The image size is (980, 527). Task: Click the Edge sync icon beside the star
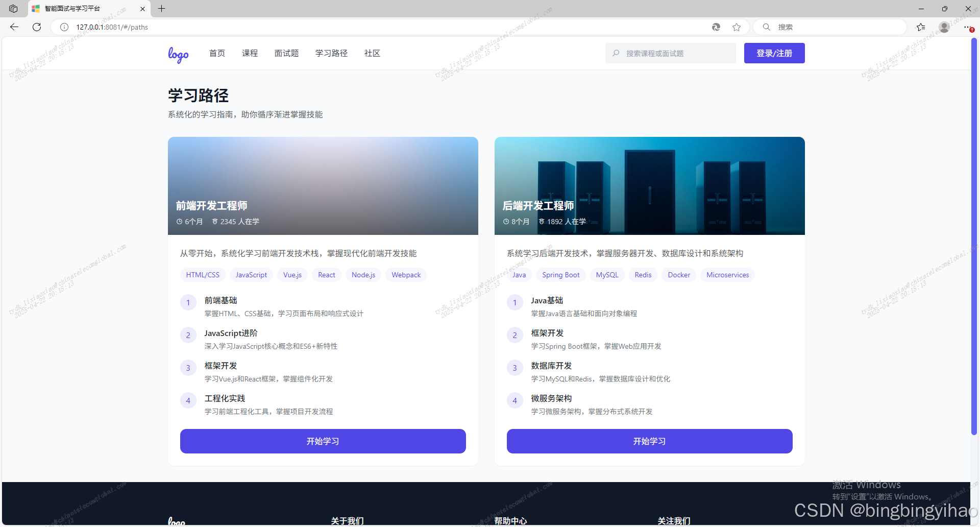[x=716, y=27]
